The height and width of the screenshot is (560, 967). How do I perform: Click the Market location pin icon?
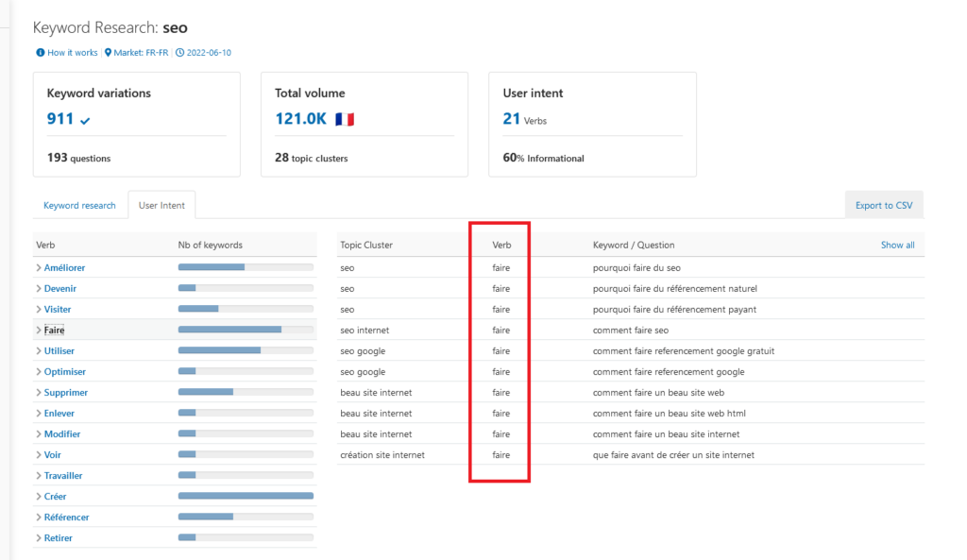coord(108,53)
